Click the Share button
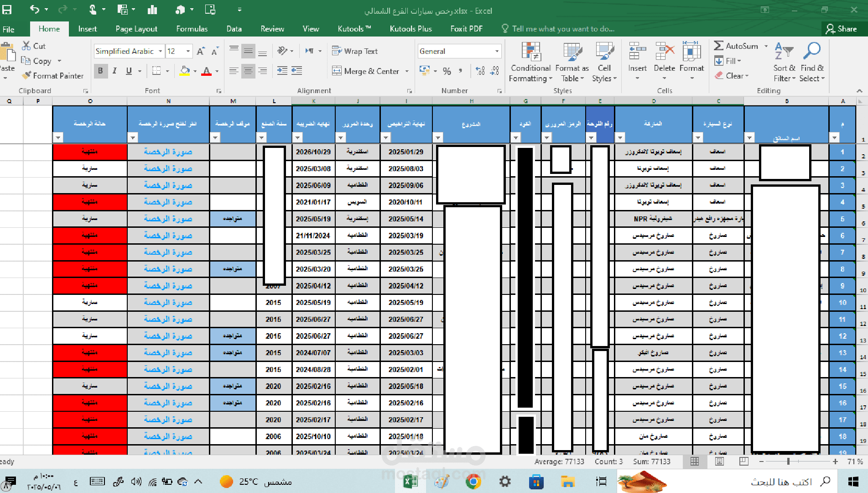This screenshot has width=868, height=493. [842, 29]
